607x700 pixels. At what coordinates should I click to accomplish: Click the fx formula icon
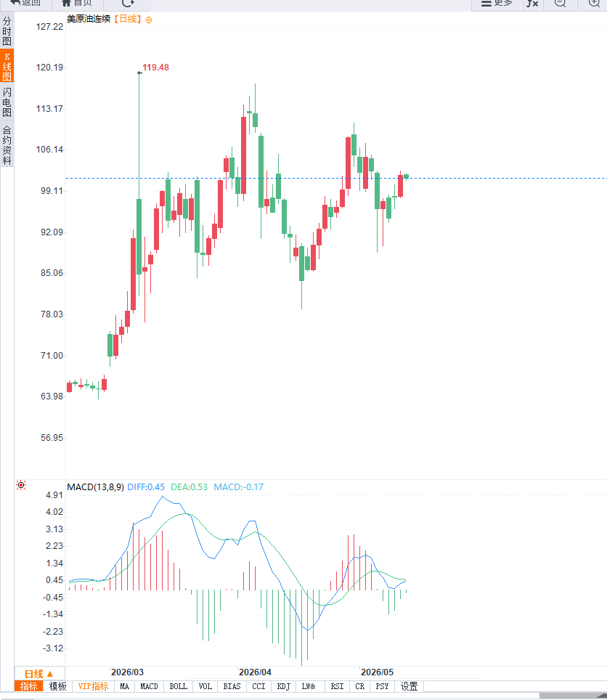[532, 3]
